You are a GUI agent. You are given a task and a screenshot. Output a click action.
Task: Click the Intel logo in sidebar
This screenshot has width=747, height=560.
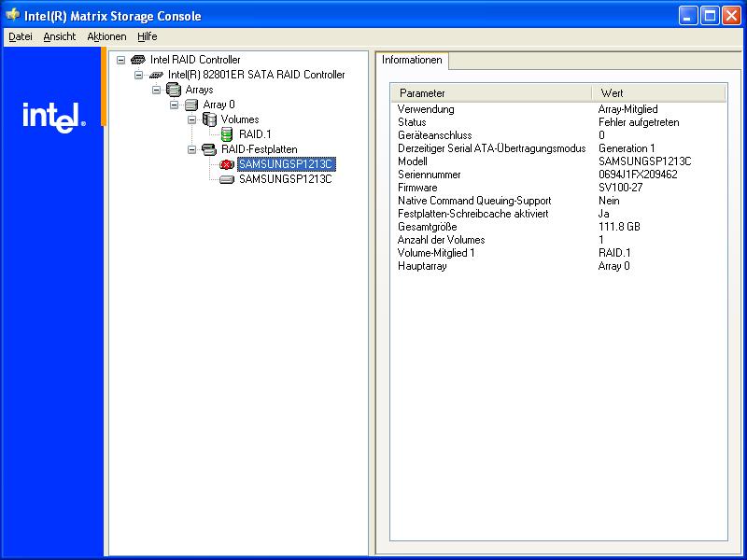(54, 118)
